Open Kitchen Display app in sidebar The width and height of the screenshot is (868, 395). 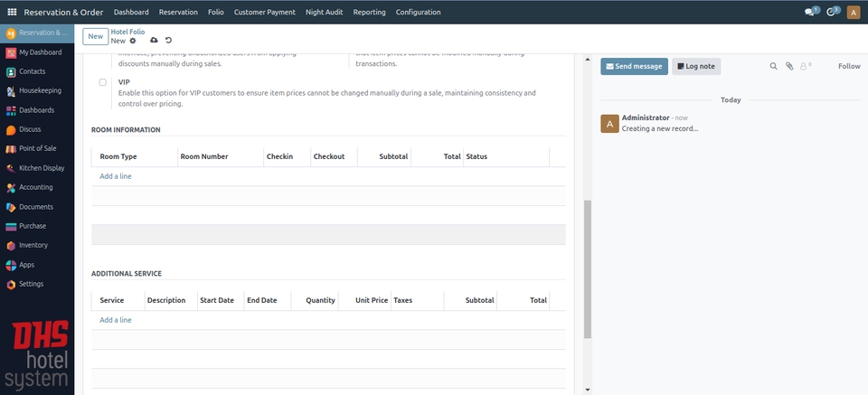(37, 168)
